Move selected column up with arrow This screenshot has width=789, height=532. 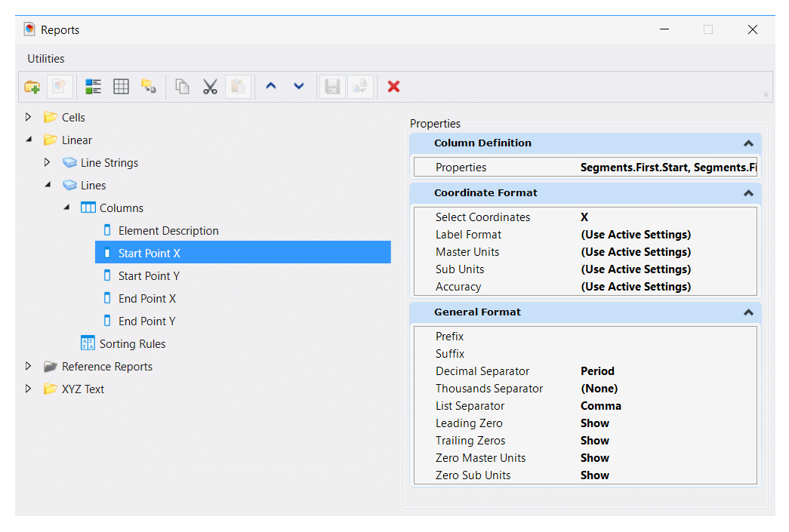(271, 87)
